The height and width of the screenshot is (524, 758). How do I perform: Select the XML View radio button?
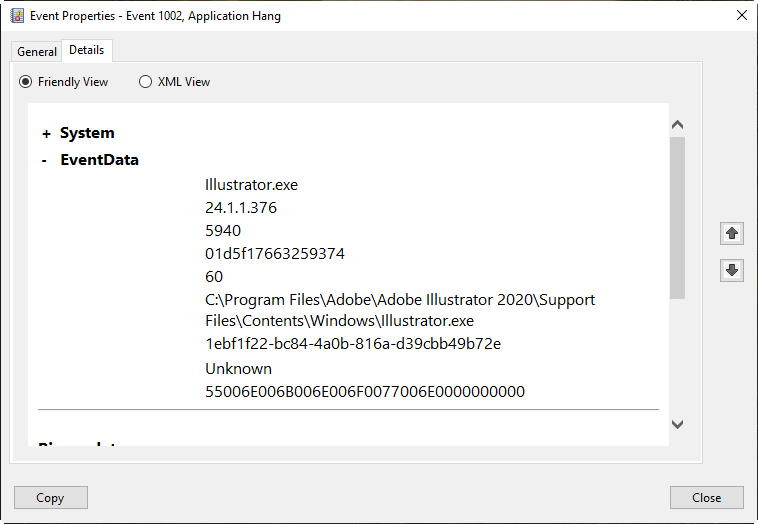[145, 82]
